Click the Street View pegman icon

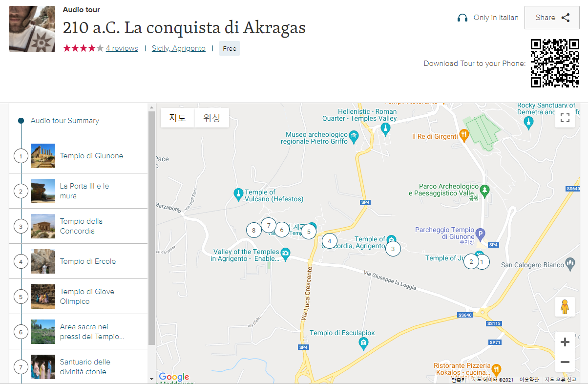coord(565,307)
